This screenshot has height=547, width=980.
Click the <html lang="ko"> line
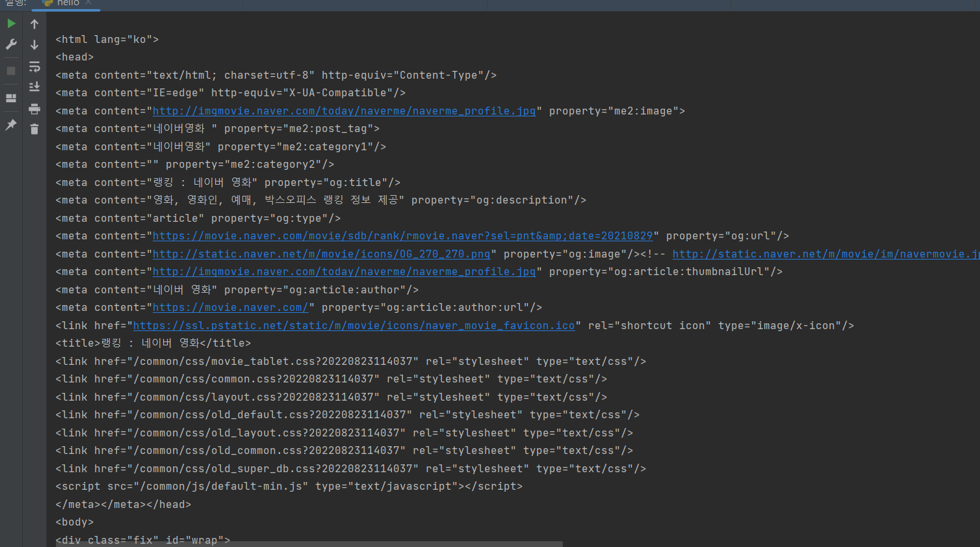[107, 40]
